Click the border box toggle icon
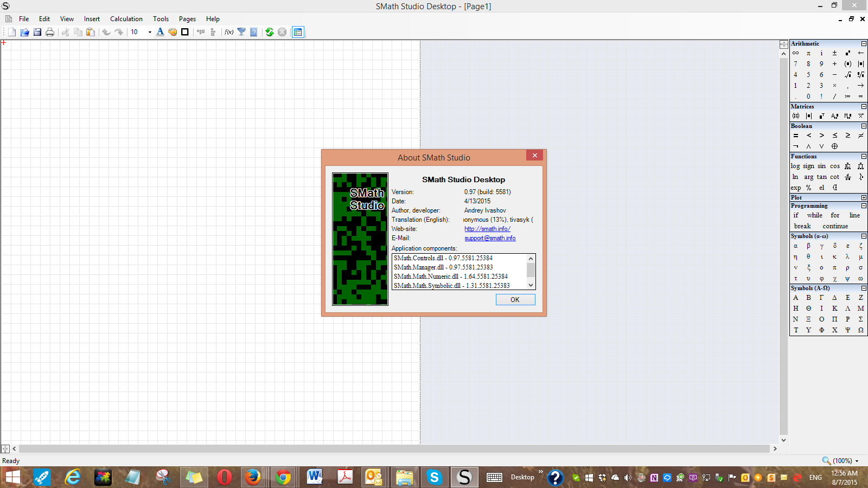The height and width of the screenshot is (488, 868). pos(185,32)
